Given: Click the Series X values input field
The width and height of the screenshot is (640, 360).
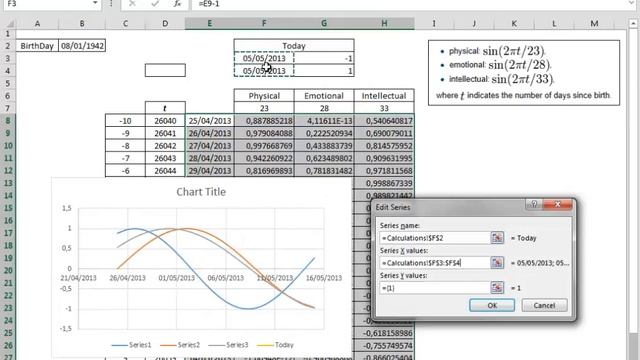Looking at the screenshot, I should pyautogui.click(x=435, y=263).
